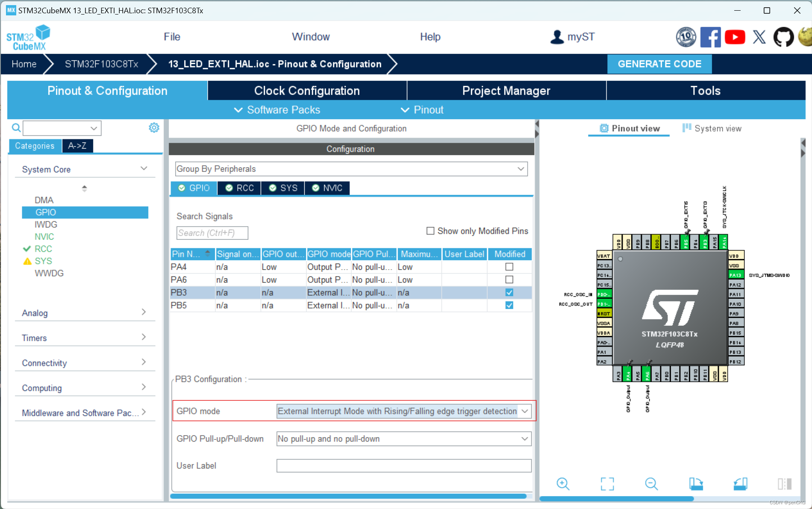Click the STM32F103C8Tx breadcrumb
Screen dimensions: 812x509
coord(101,64)
